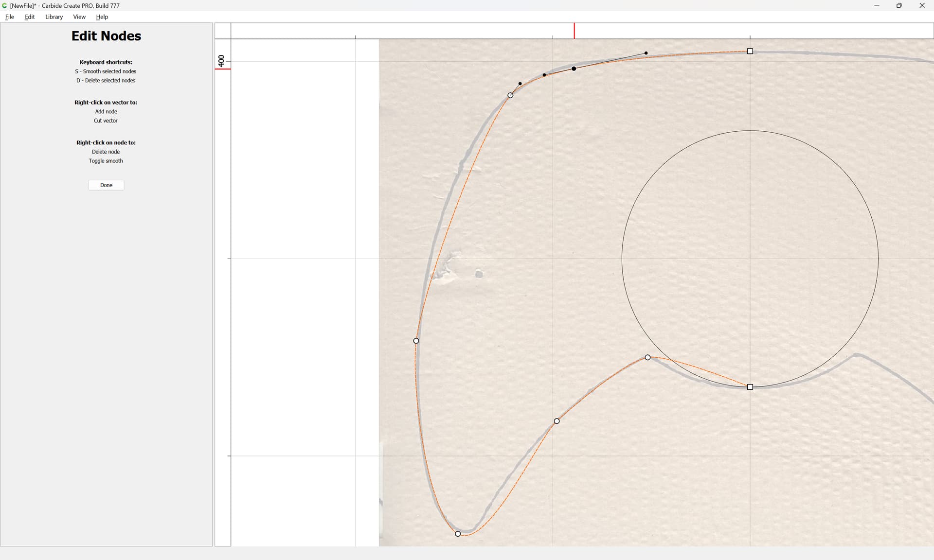Click the red marker on horizontal ruler
Image resolution: width=934 pixels, height=560 pixels.
[574, 31]
